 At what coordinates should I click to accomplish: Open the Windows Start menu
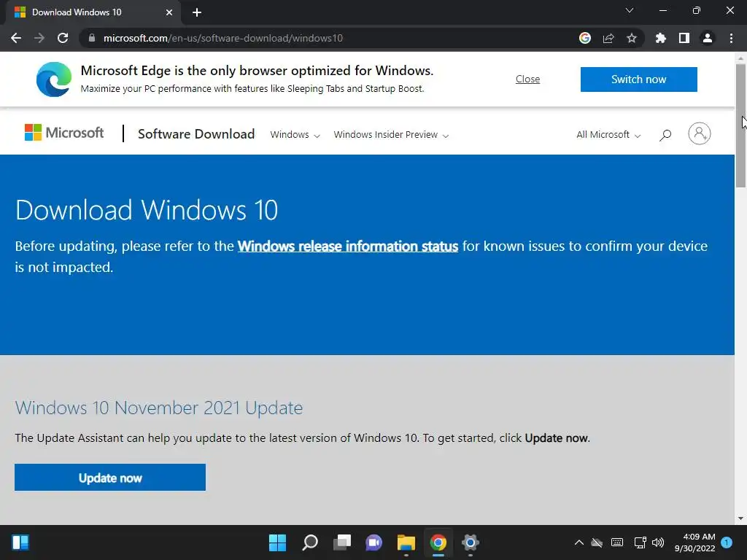(277, 542)
